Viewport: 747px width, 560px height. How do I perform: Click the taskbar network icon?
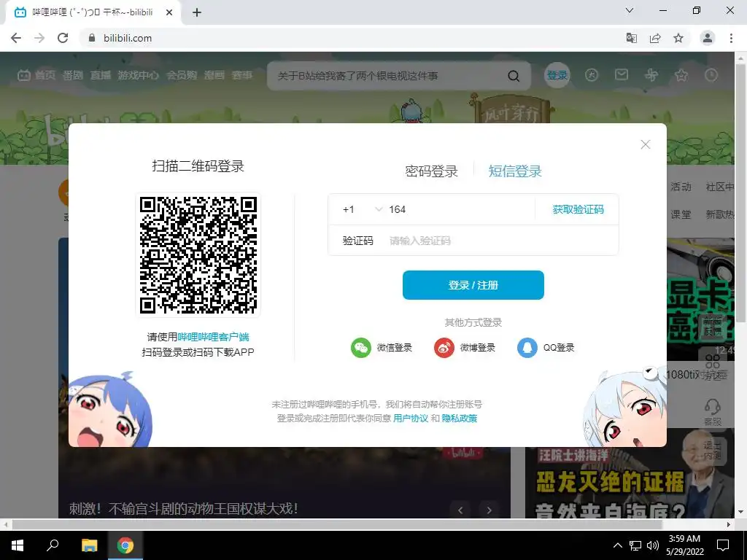point(635,545)
